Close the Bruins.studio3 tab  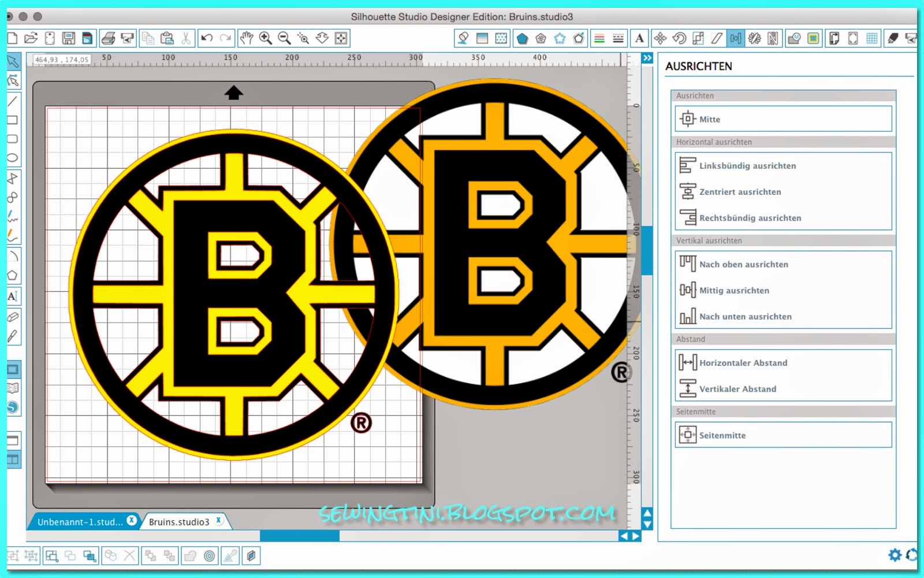219,520
